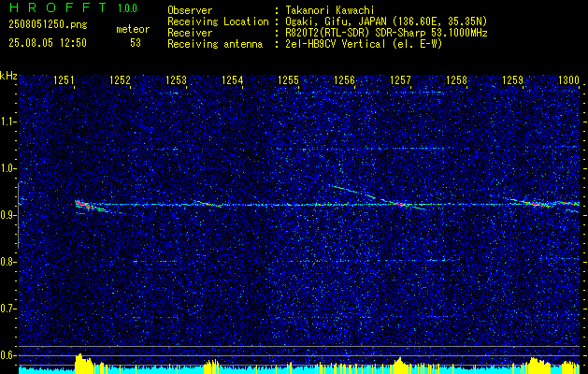Click the HROFFT program title
This screenshot has width=588, height=374.
(x=59, y=7)
